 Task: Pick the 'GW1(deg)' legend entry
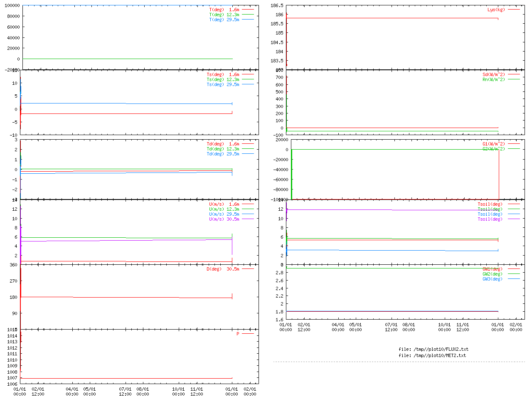[x=493, y=269]
